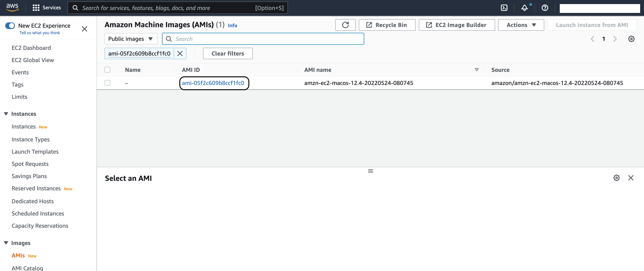The width and height of the screenshot is (644, 271).
Task: Open EC2 Image Builder
Action: pos(457,25)
